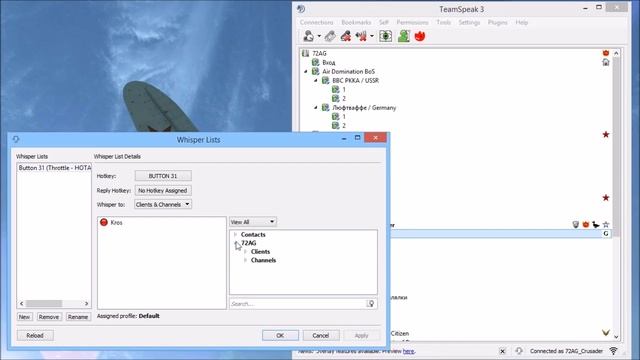Expand the Clients node
Viewport: 640px width, 360px height.
245,251
